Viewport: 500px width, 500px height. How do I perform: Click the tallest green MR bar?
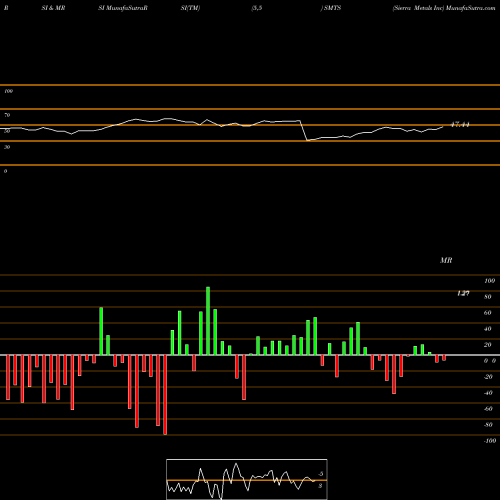pyautogui.click(x=208, y=321)
